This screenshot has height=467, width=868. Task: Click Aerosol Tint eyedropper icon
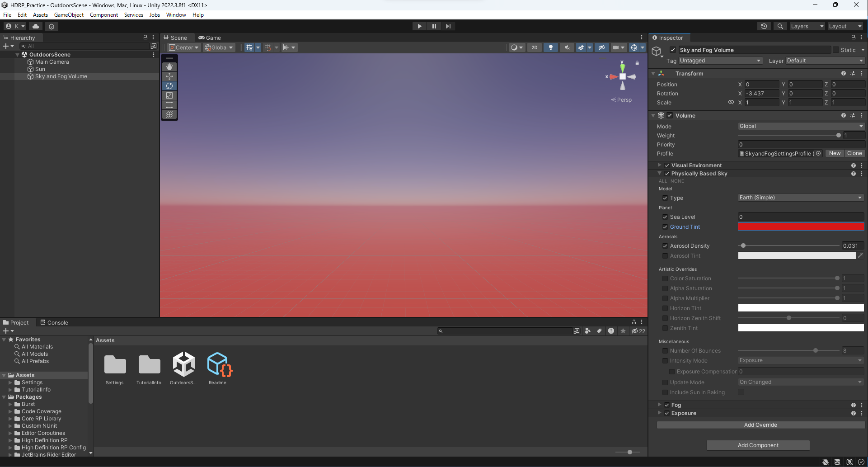pyautogui.click(x=860, y=256)
